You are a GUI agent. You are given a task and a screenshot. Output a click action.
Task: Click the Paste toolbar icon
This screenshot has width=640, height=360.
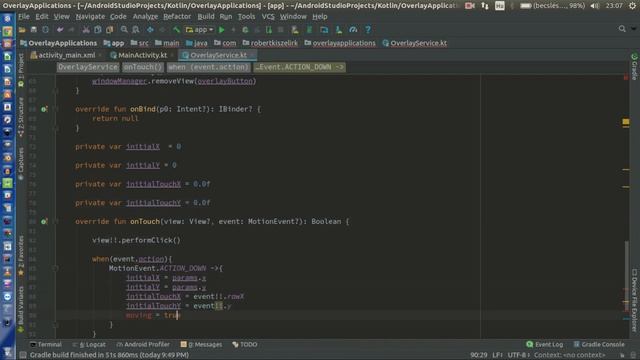[x=109, y=30]
